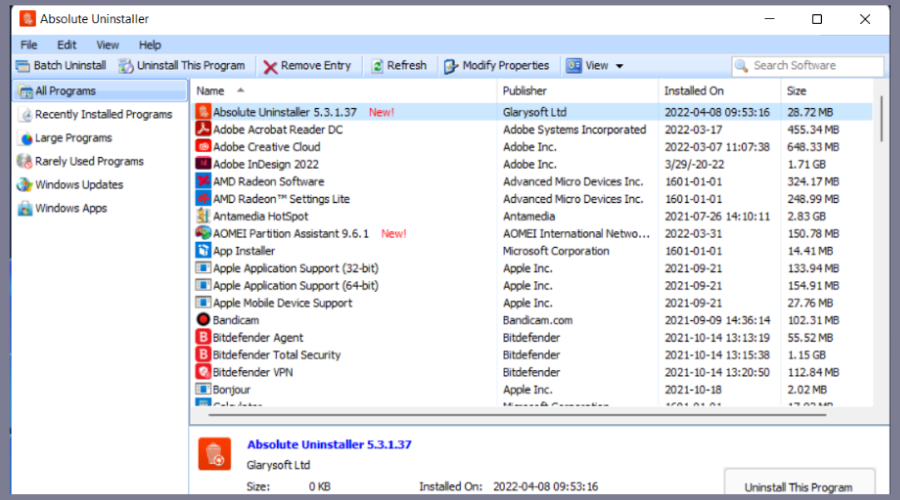Click Adobe Systems Incorporated publisher cell
Image resolution: width=900 pixels, height=500 pixels.
(x=575, y=130)
